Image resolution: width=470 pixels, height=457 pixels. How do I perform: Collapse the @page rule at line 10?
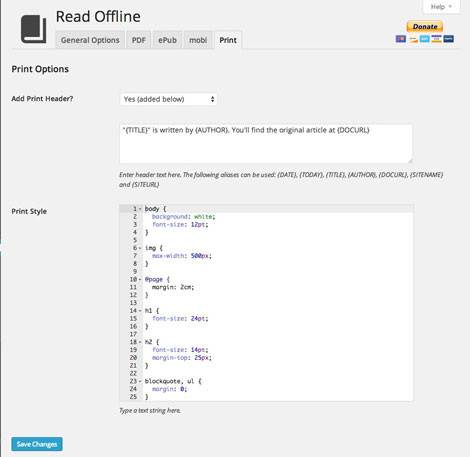(140, 279)
